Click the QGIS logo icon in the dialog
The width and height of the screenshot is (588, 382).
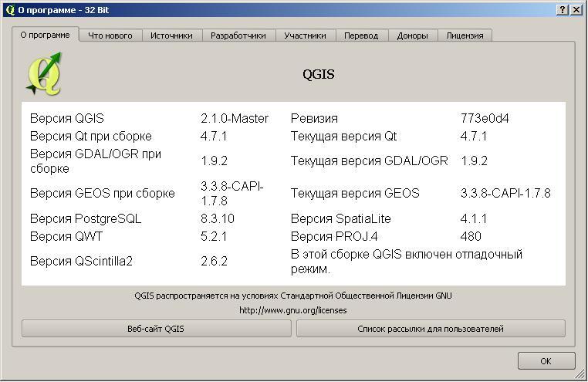pos(44,74)
